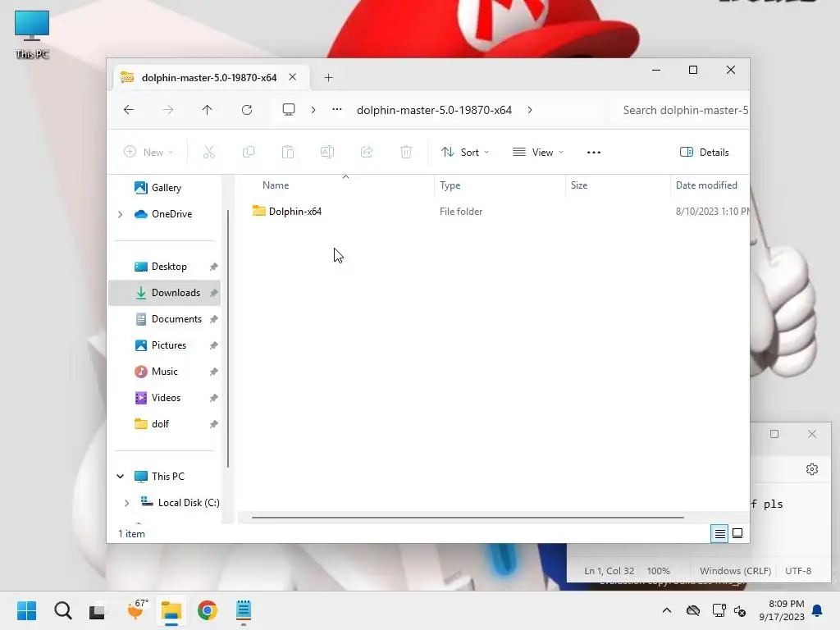Image resolution: width=840 pixels, height=630 pixels.
Task: Expand the Local Disk (C:) node
Action: point(126,503)
